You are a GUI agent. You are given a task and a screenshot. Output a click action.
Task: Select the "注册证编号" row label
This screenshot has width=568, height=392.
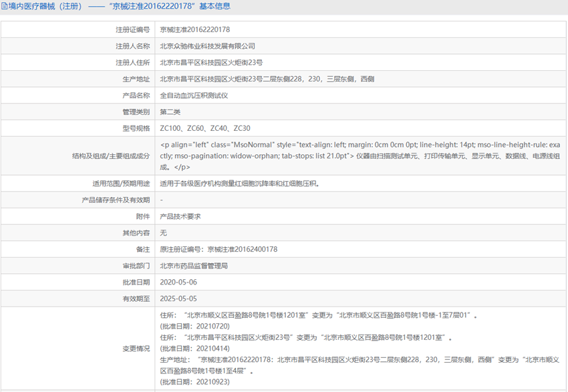pyautogui.click(x=132, y=29)
